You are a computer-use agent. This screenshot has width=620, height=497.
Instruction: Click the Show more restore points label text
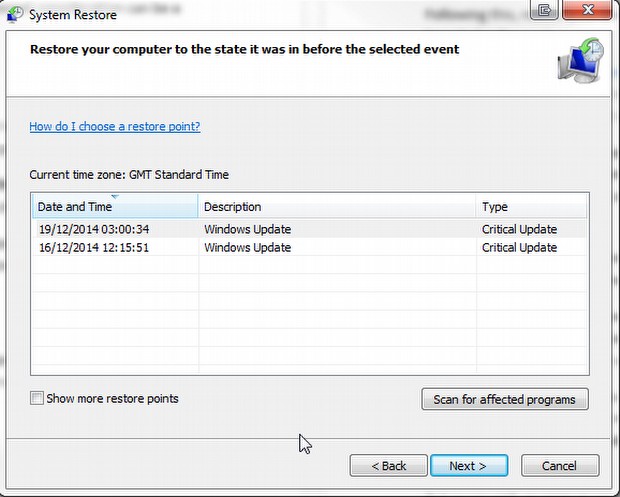coord(112,398)
